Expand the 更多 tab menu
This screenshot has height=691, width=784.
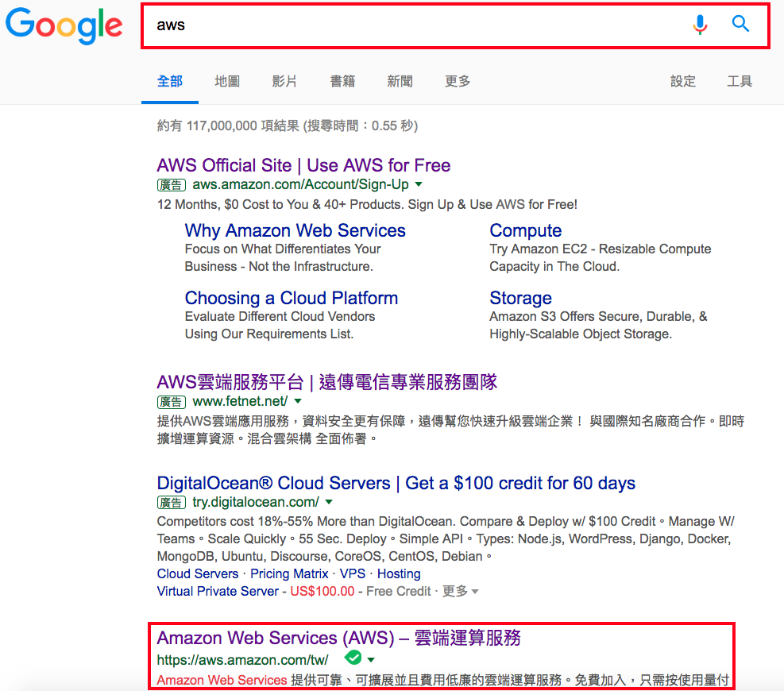(x=458, y=81)
